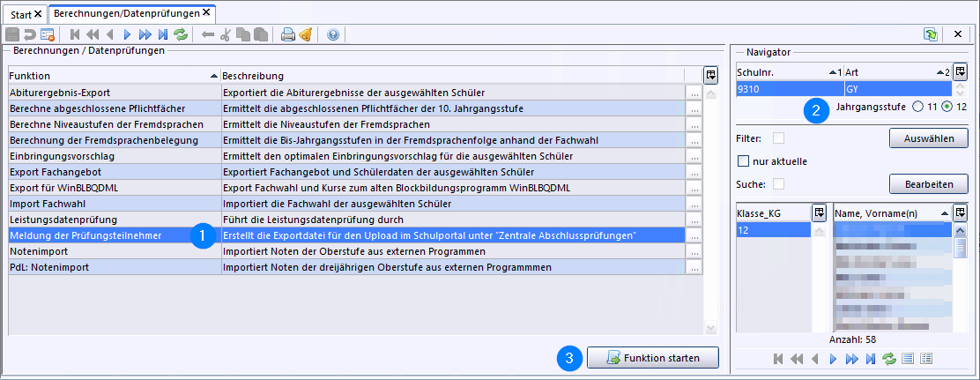The height and width of the screenshot is (380, 980).
Task: Open help via blue question mark icon
Action: point(332,34)
